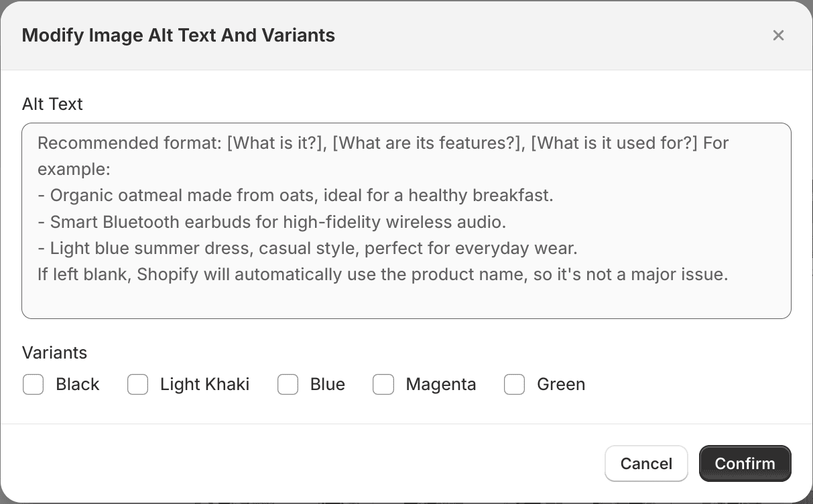Tick the checkbox next to Magenta
Viewport: 813px width, 504px height.
[x=383, y=384]
